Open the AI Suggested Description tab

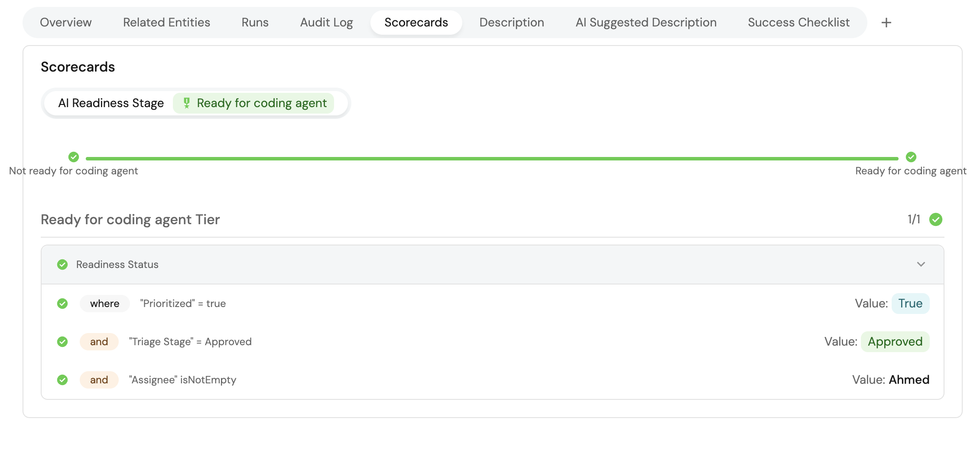point(646,23)
